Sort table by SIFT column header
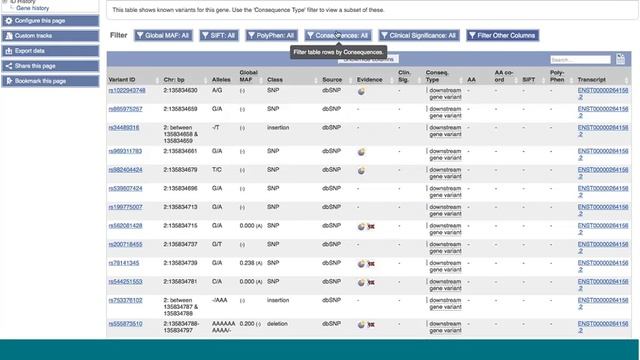Image resolution: width=640 pixels, height=360 pixels. 529,80
